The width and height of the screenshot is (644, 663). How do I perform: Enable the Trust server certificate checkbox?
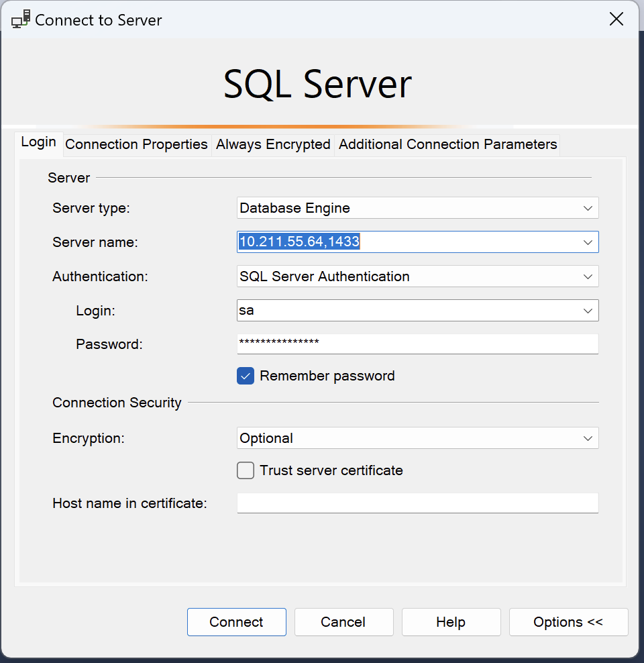tap(246, 470)
